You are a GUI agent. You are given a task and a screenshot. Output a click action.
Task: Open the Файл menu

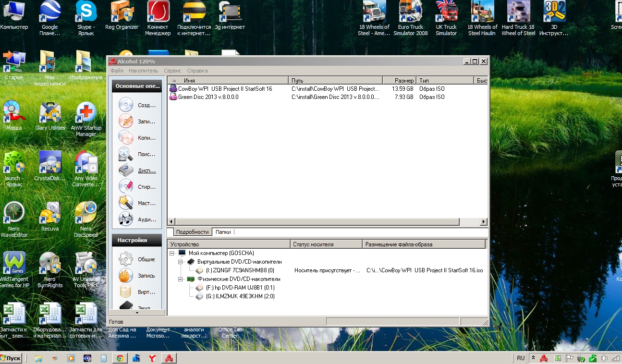tap(117, 71)
